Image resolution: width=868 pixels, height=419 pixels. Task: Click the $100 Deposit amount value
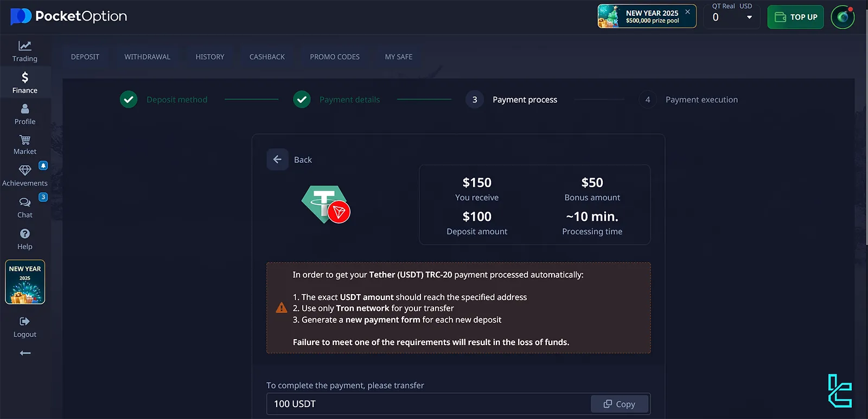click(477, 217)
